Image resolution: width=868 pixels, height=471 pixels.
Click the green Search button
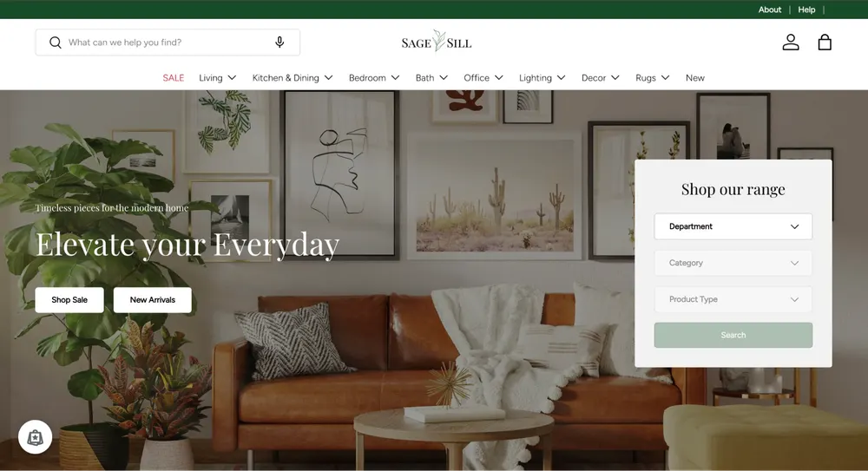(733, 336)
